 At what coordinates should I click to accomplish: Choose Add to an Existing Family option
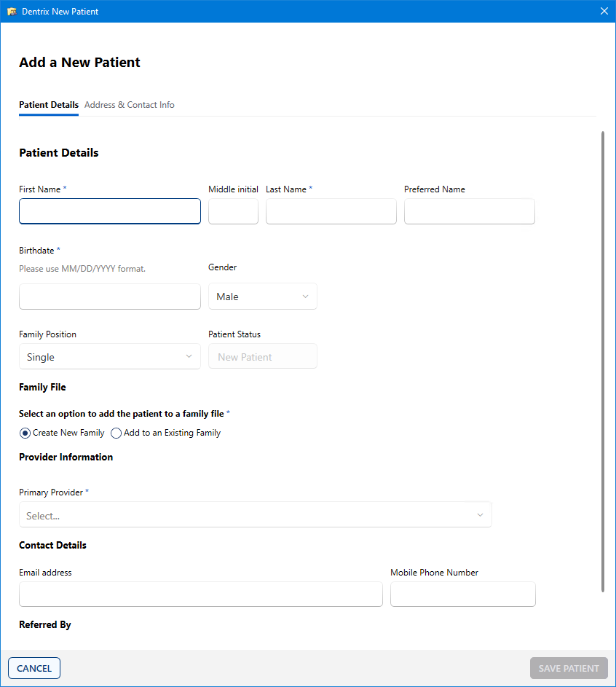point(117,433)
